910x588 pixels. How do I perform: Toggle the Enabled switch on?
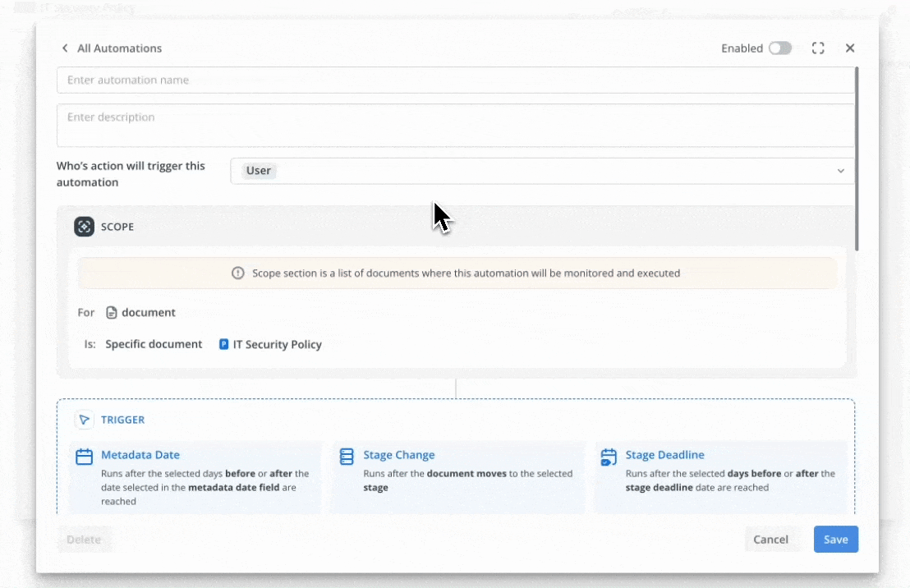click(779, 48)
